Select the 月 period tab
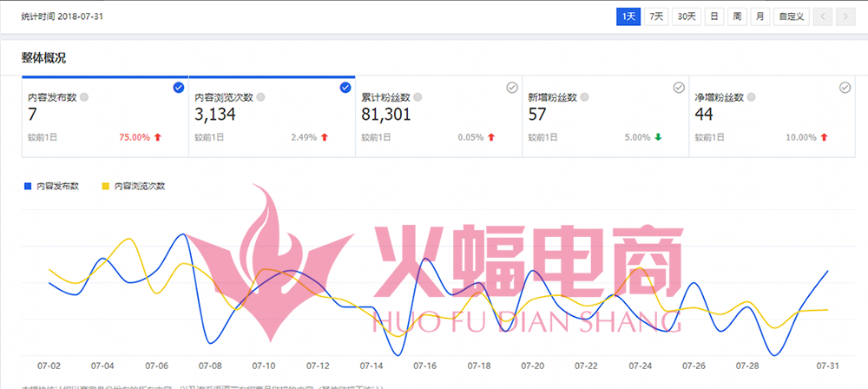This screenshot has width=868, height=389. 760,16
